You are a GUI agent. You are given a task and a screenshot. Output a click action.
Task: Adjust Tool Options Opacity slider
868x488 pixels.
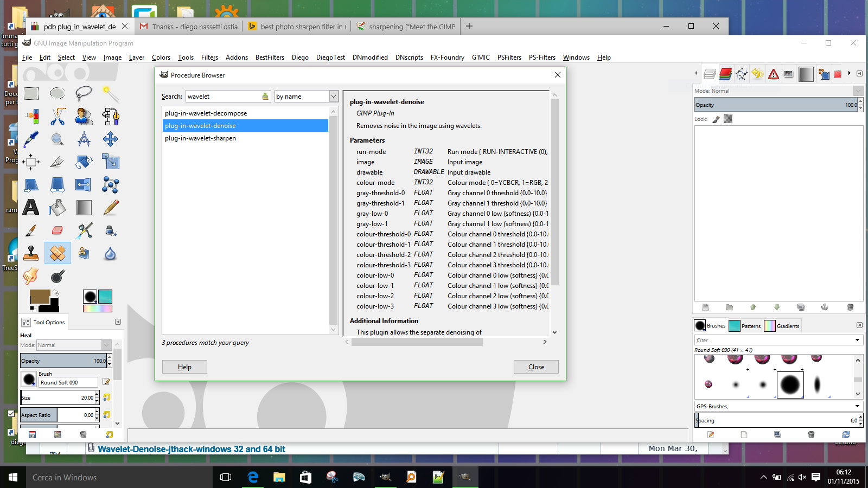(x=63, y=361)
